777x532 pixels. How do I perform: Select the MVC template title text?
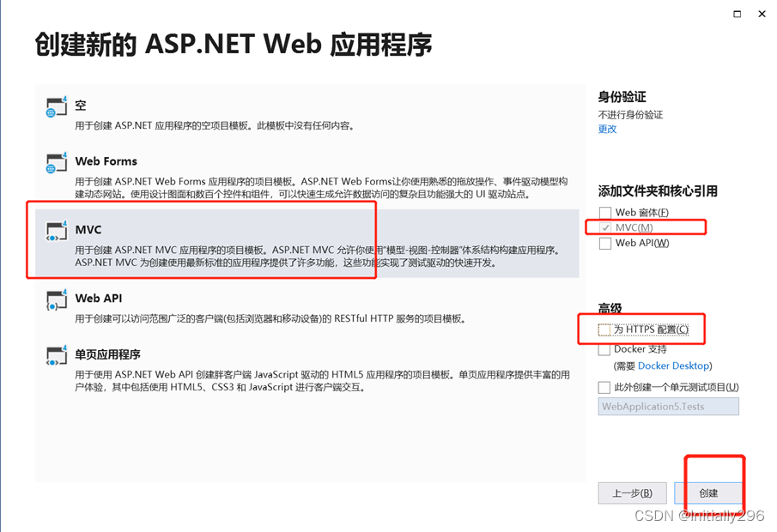[88, 230]
